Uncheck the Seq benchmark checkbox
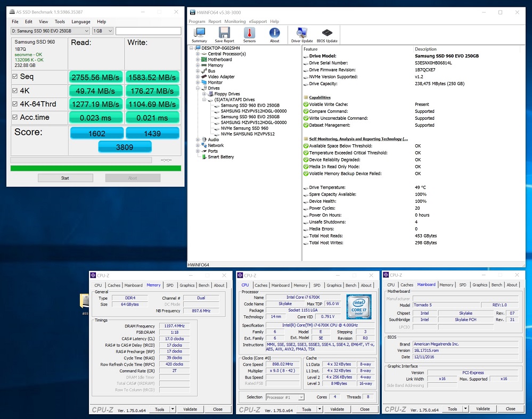This screenshot has height=419, width=532. point(15,77)
